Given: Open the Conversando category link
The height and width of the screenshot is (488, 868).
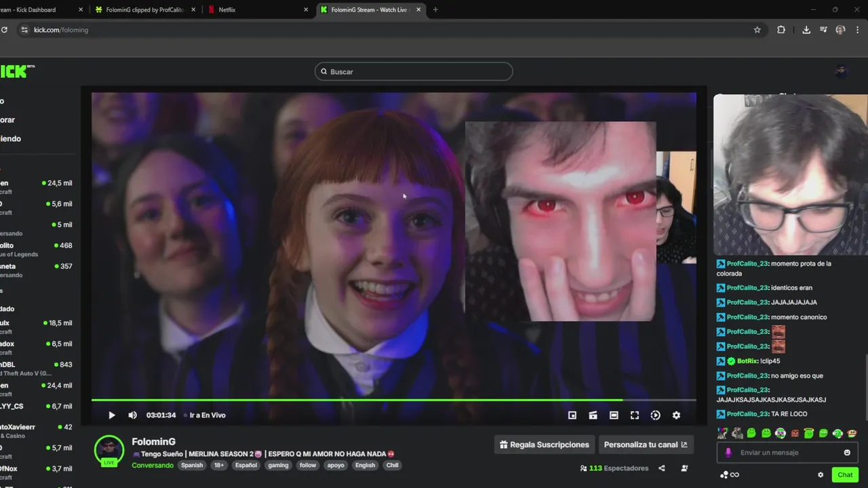Looking at the screenshot, I should click(x=153, y=466).
